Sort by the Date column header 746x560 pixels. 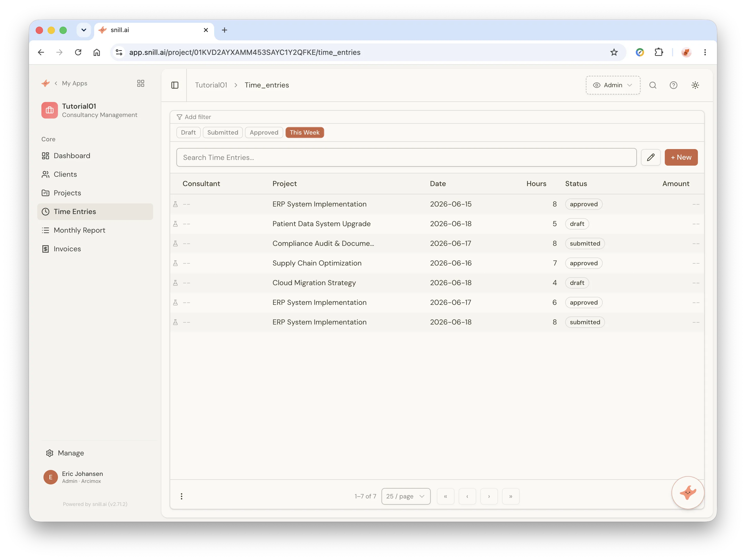437,183
